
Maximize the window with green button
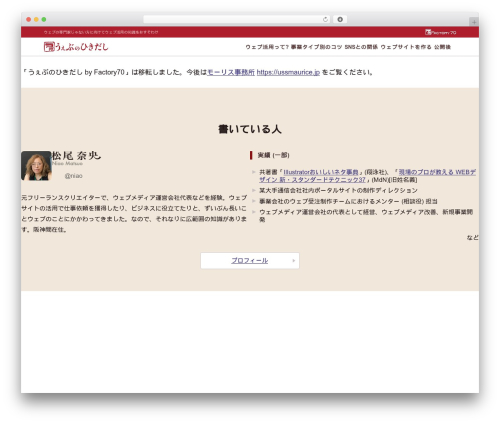pyautogui.click(x=44, y=19)
